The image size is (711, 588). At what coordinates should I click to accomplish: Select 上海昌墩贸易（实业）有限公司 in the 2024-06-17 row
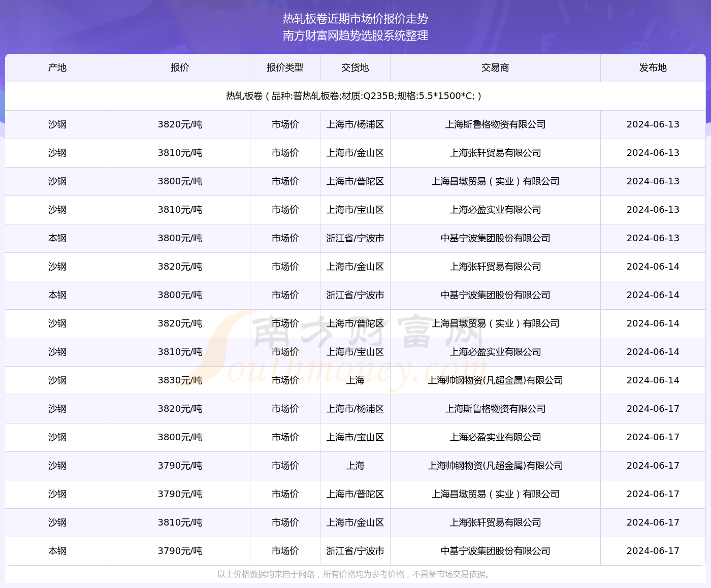495,494
